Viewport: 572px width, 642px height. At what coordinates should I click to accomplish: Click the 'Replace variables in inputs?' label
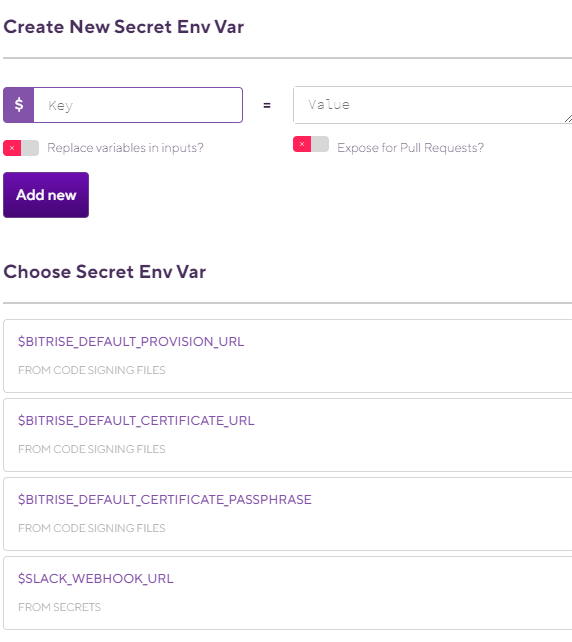click(x=125, y=148)
